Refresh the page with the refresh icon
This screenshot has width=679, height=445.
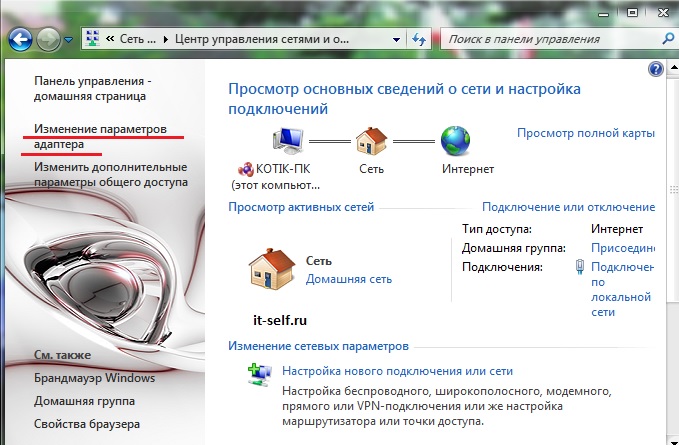419,39
